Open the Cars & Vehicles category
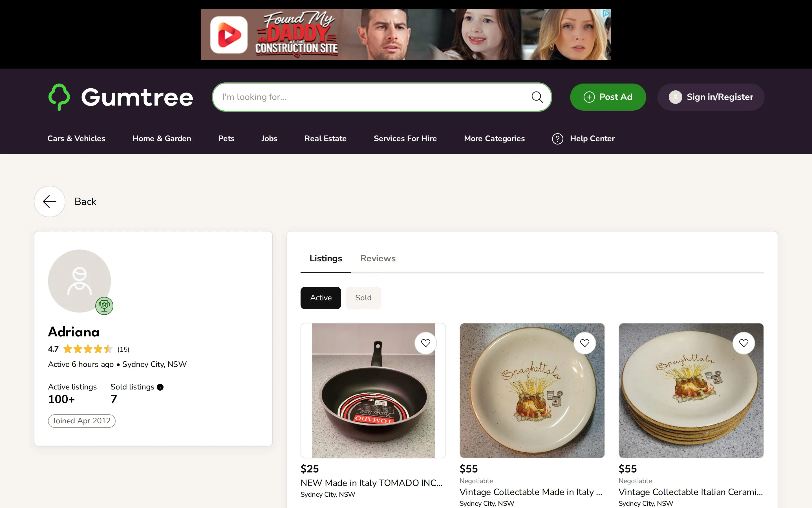812x508 pixels. [76, 138]
